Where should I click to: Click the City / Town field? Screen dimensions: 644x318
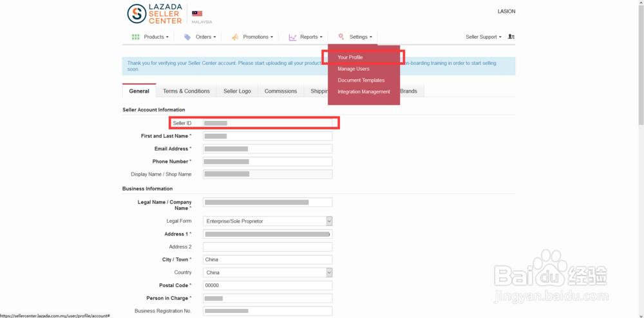click(x=267, y=259)
